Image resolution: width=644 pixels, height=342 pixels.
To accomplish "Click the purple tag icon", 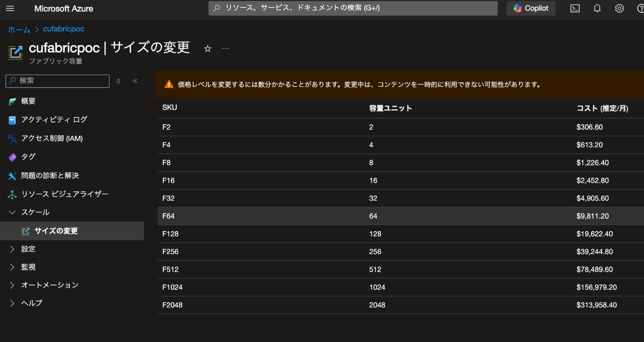I will (x=12, y=157).
